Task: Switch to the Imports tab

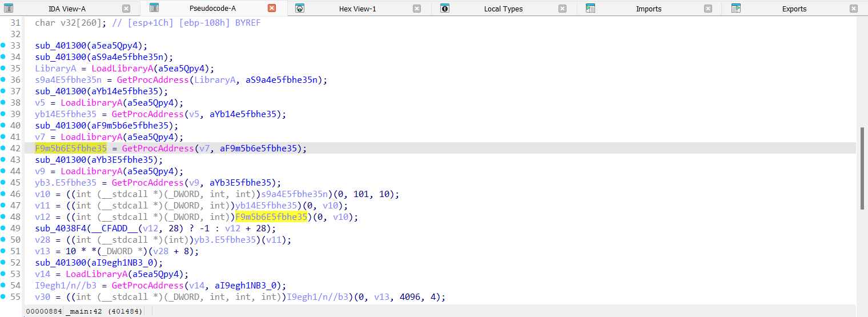Action: (648, 9)
